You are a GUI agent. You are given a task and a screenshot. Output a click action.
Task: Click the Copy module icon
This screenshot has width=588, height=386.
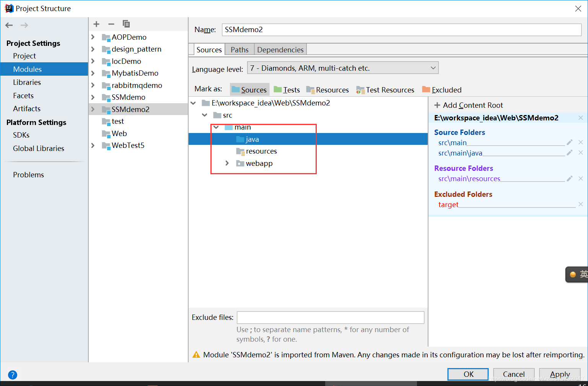(x=126, y=24)
